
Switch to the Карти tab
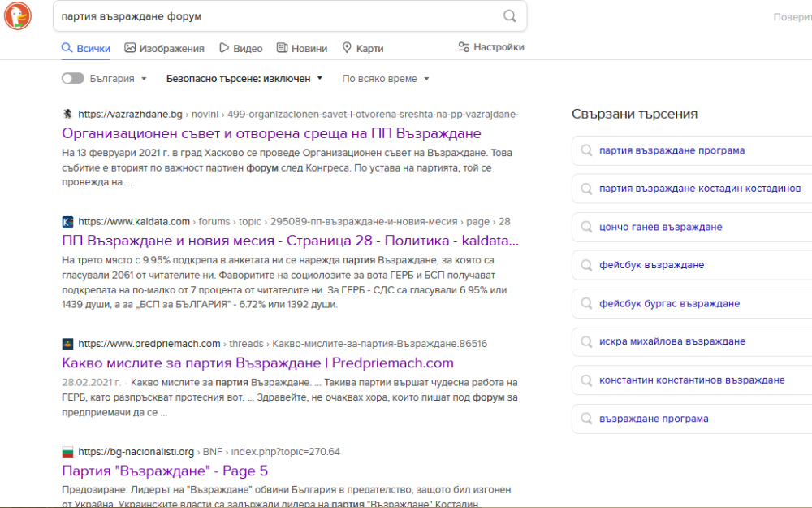[x=363, y=48]
